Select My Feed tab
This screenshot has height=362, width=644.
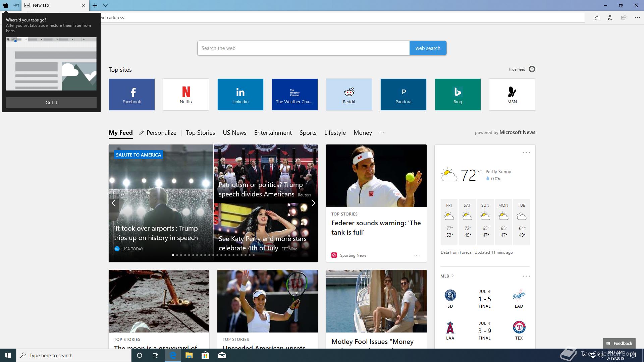tap(121, 133)
